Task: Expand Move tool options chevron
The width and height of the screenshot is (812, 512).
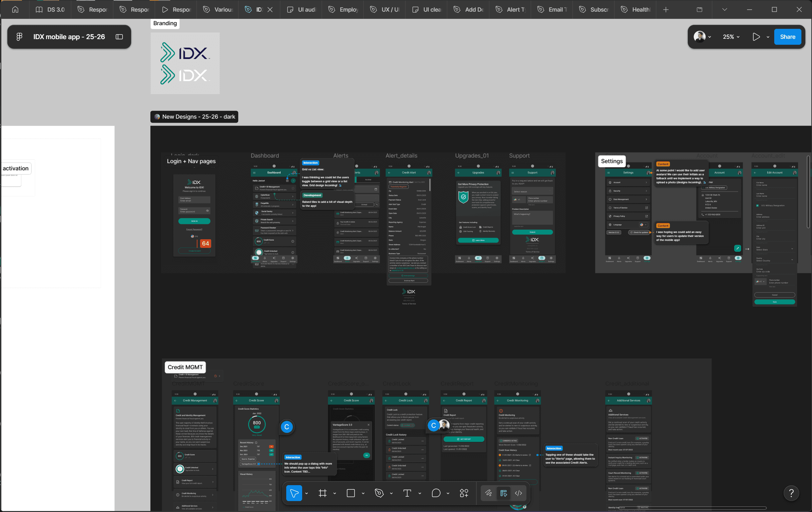Action: pyautogui.click(x=306, y=493)
